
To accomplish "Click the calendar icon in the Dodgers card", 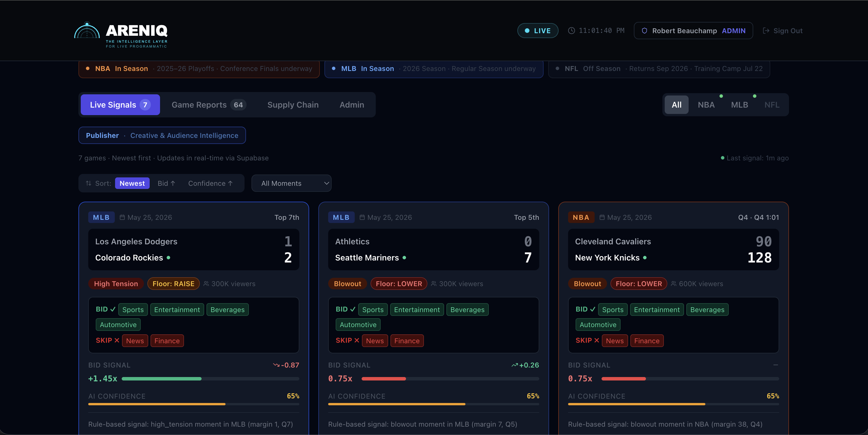I will pyautogui.click(x=122, y=217).
